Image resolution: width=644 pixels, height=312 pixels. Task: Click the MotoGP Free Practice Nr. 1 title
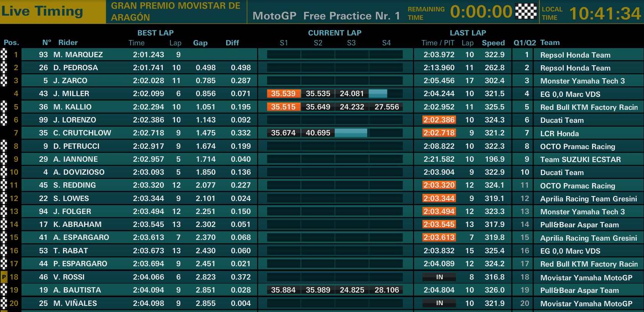(x=326, y=16)
